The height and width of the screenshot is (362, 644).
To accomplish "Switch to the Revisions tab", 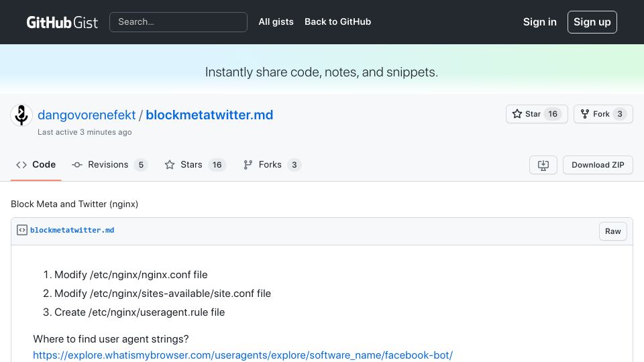I will [109, 165].
